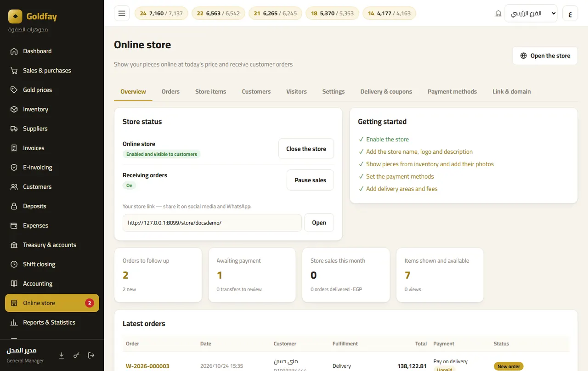The image size is (588, 371).
Task: Toggle the sidebar with the hamburger menu icon
Action: pos(122,13)
